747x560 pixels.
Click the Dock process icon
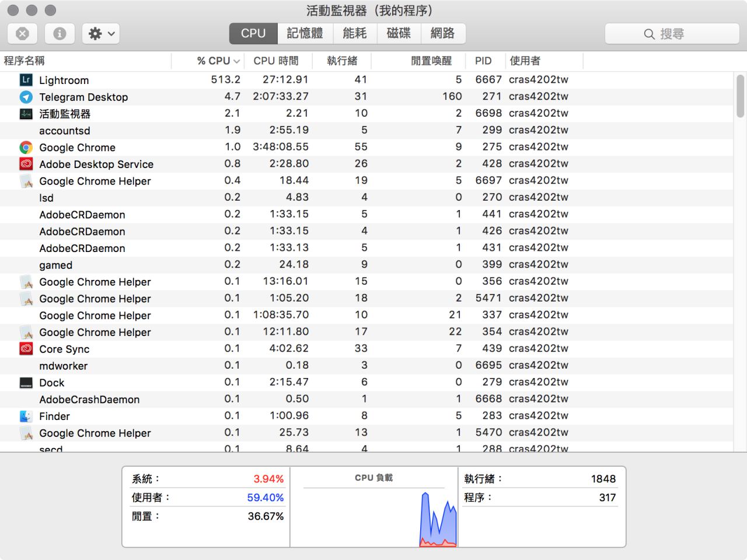pos(26,383)
